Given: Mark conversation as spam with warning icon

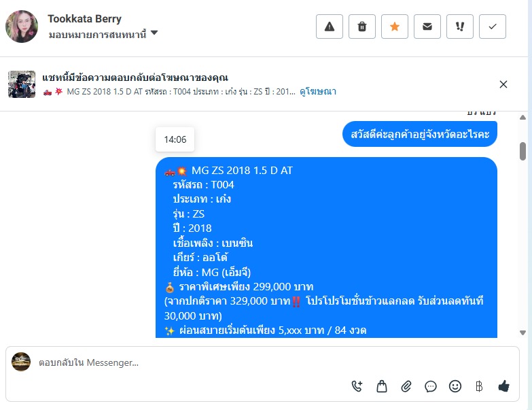Looking at the screenshot, I should (x=329, y=27).
